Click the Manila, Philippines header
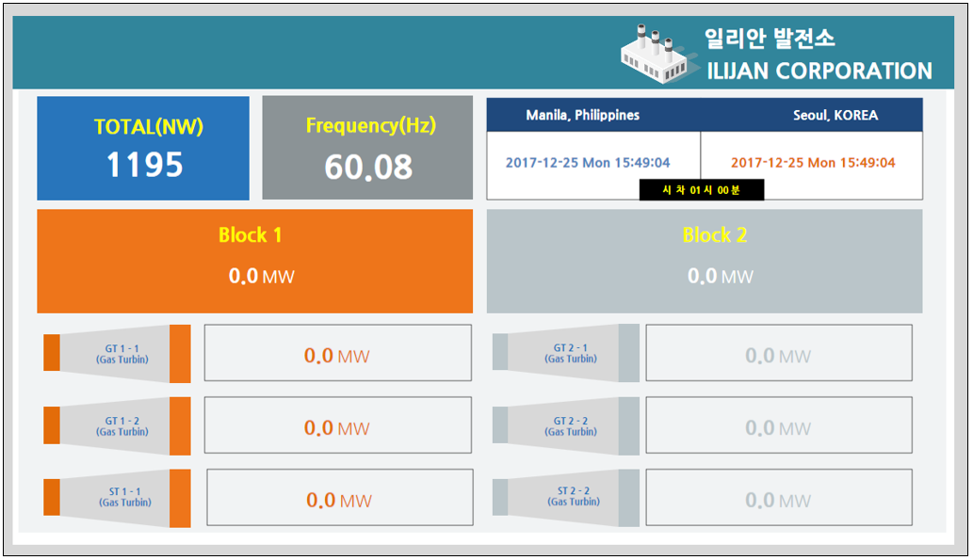973x560 pixels. [x=583, y=115]
